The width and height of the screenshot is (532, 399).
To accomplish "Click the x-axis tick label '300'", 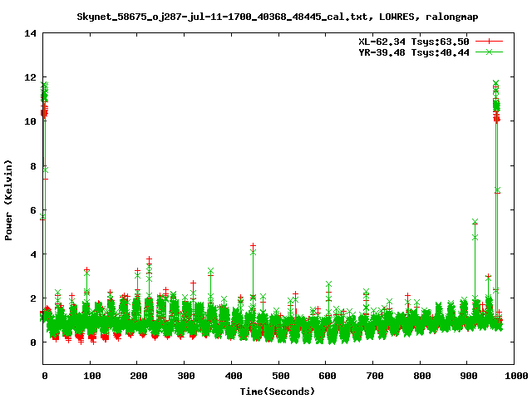I will [x=186, y=376].
